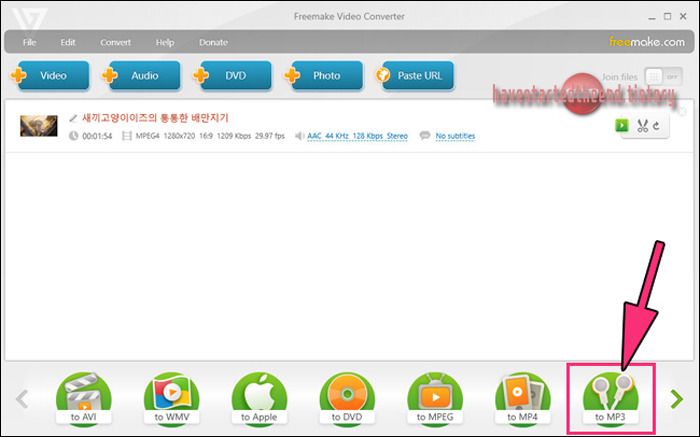Click the 00:01:54 duration text
Image resolution: width=700 pixels, height=437 pixels.
pyautogui.click(x=97, y=136)
